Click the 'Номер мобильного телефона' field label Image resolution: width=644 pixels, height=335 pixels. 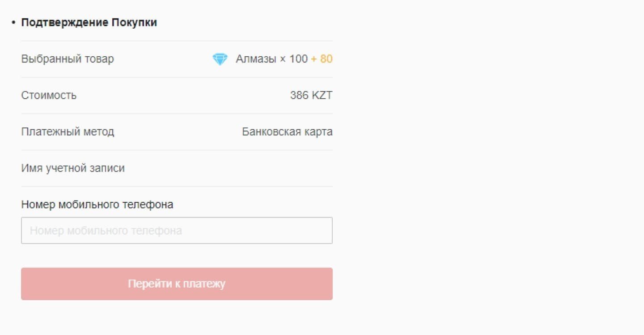(97, 205)
